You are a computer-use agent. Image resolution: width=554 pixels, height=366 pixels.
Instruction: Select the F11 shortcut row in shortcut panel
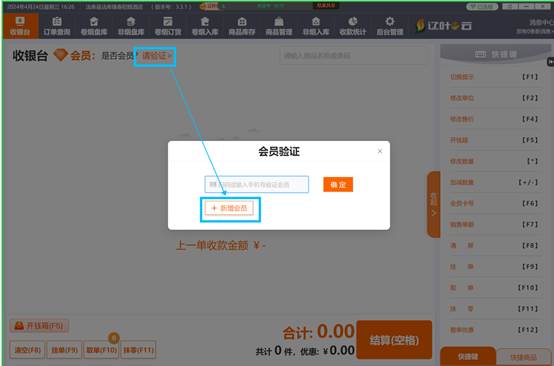point(494,309)
